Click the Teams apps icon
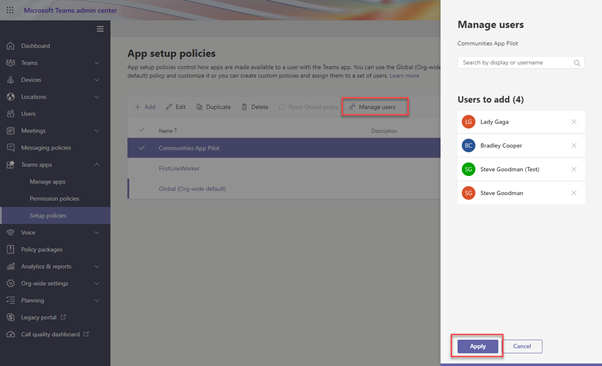The image size is (602, 366). pyautogui.click(x=10, y=164)
